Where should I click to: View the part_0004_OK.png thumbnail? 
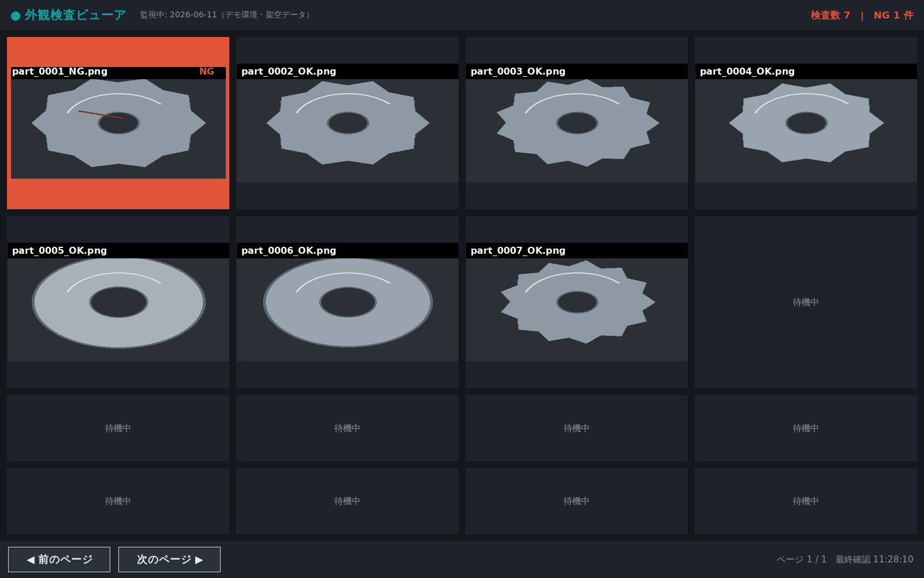pos(806,123)
